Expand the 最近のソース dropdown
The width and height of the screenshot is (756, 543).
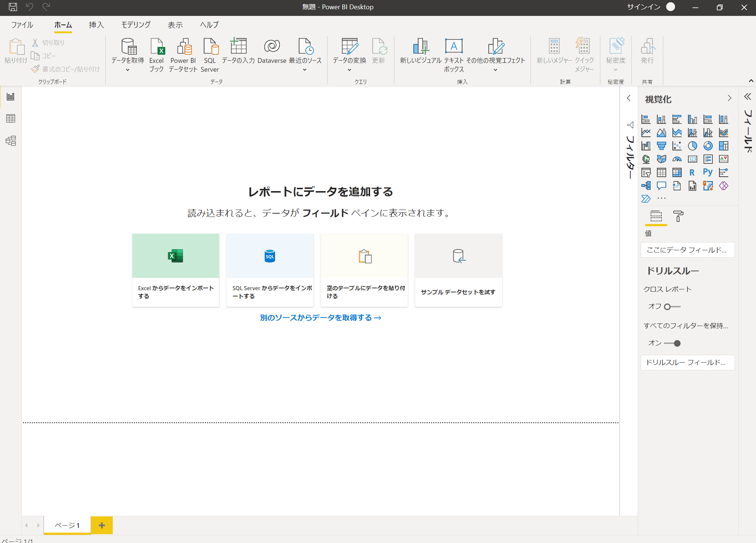click(304, 69)
